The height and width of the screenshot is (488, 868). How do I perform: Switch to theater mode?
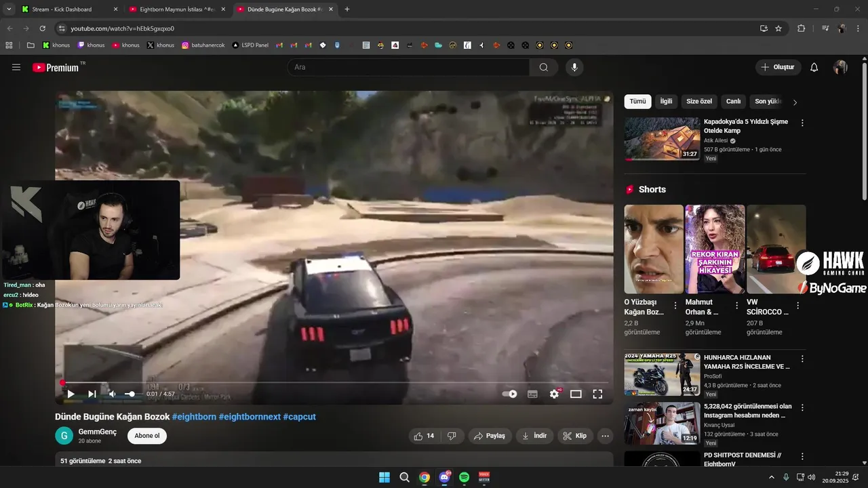[576, 394]
